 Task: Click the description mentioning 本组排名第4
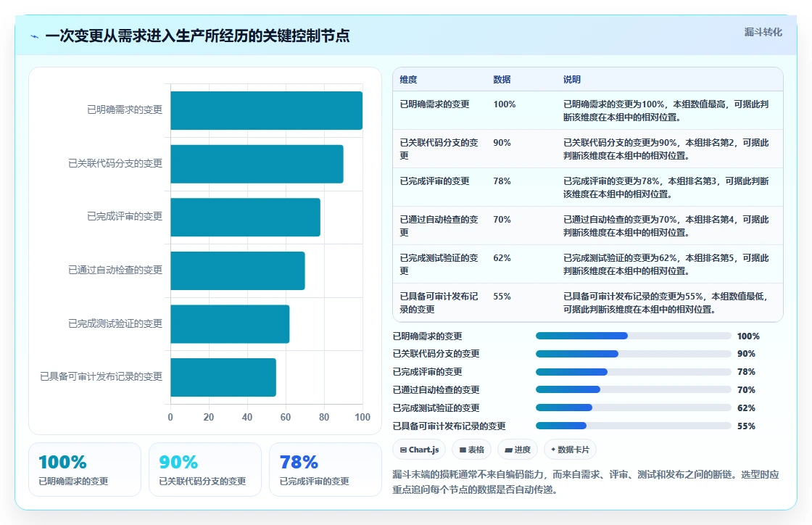[x=666, y=226]
